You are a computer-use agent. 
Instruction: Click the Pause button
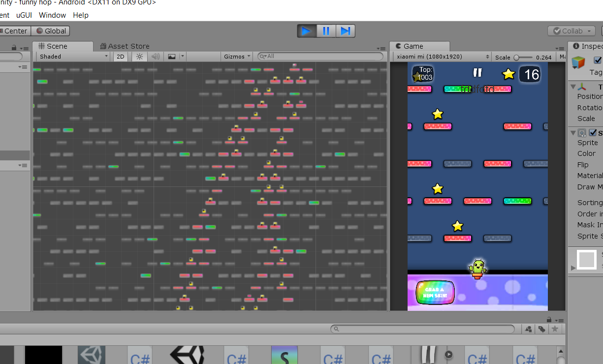[x=325, y=30]
